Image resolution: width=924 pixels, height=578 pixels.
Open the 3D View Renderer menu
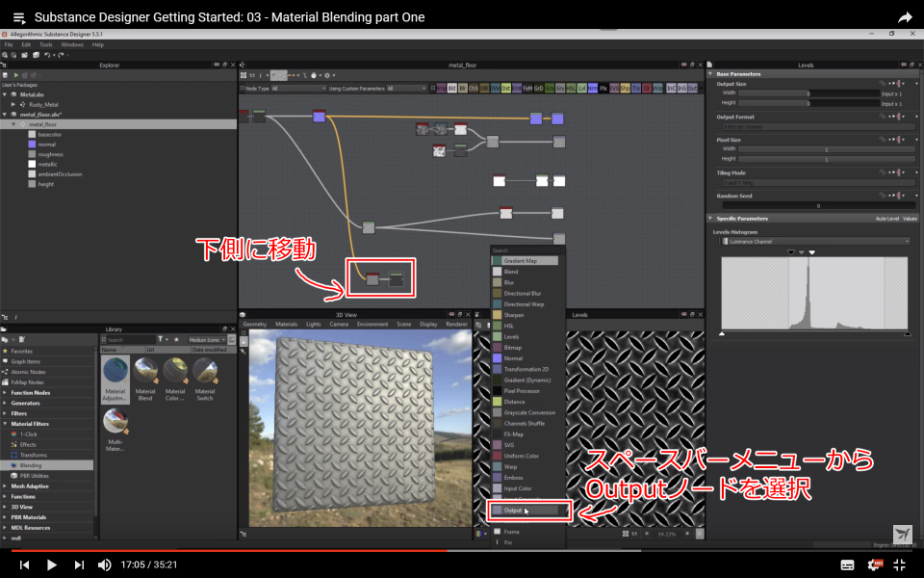click(456, 325)
